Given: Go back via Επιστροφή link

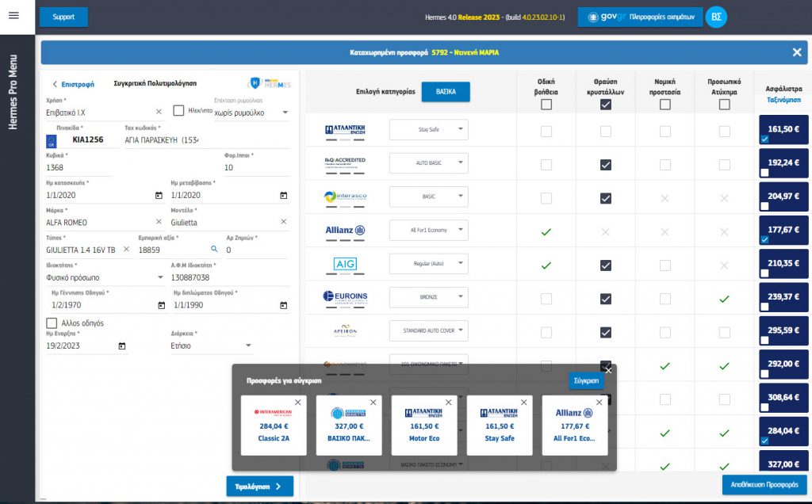Looking at the screenshot, I should (x=73, y=84).
